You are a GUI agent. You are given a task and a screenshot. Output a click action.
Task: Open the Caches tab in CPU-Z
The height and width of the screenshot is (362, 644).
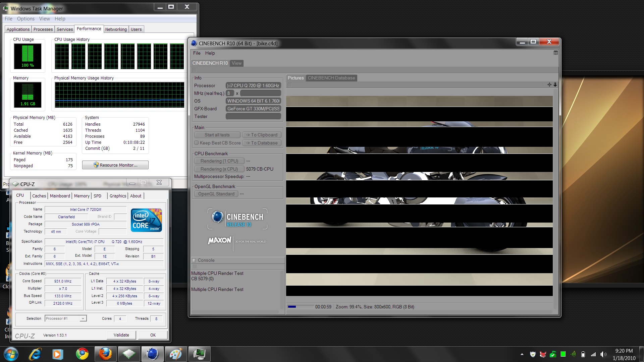point(39,196)
